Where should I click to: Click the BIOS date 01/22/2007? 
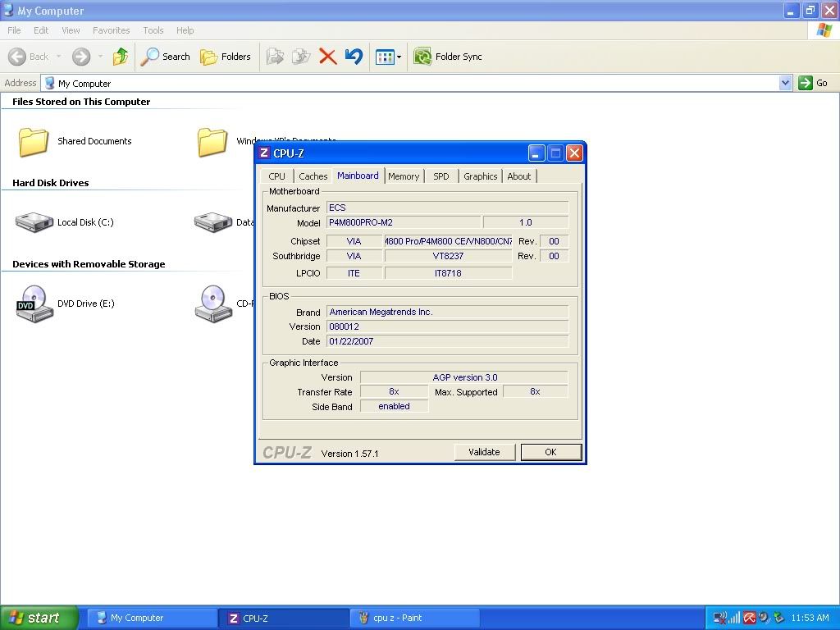(x=447, y=341)
